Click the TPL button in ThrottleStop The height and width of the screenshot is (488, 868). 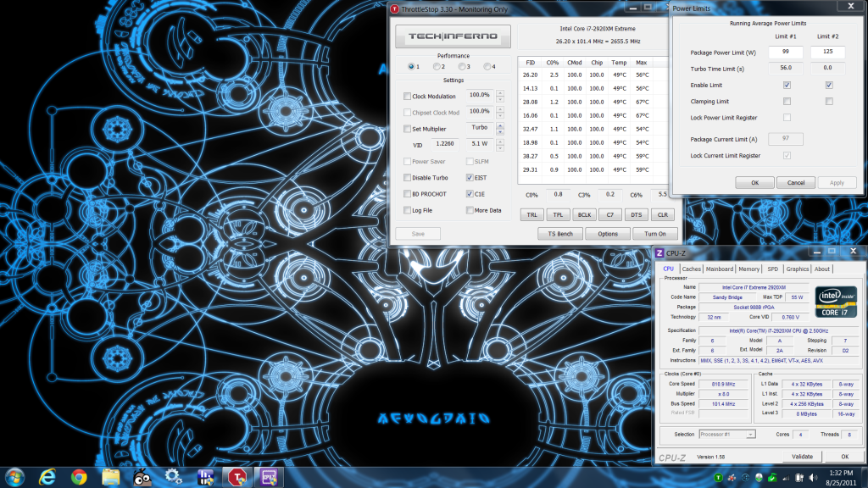coord(558,214)
